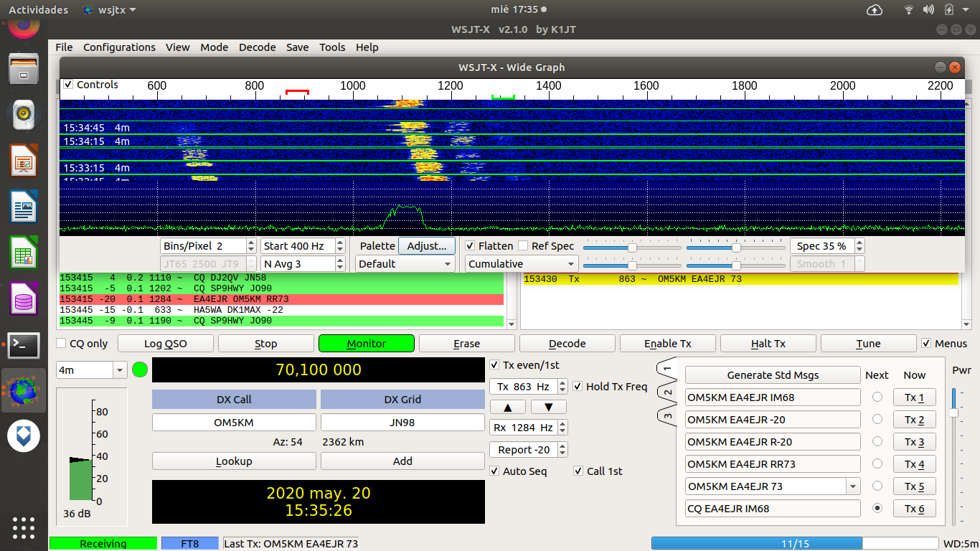Disable Hold Tx Freq checkbox
980x551 pixels.
point(578,387)
